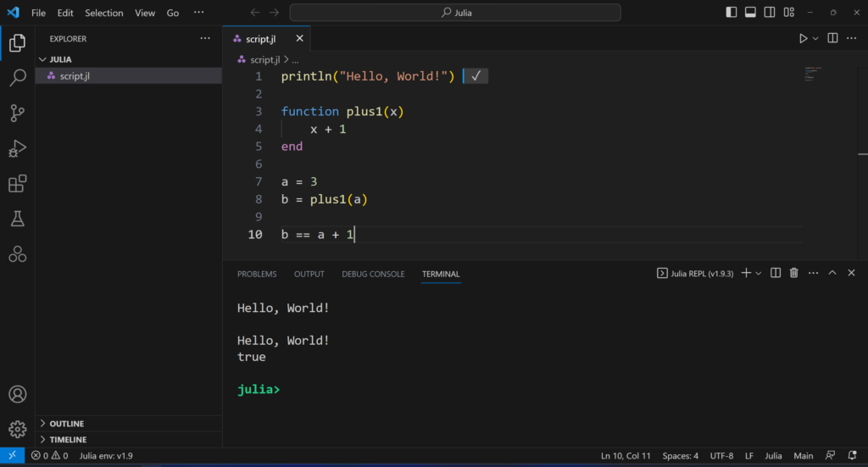Viewport: 868px width, 467px height.
Task: Kill terminal with trash icon
Action: click(x=793, y=273)
